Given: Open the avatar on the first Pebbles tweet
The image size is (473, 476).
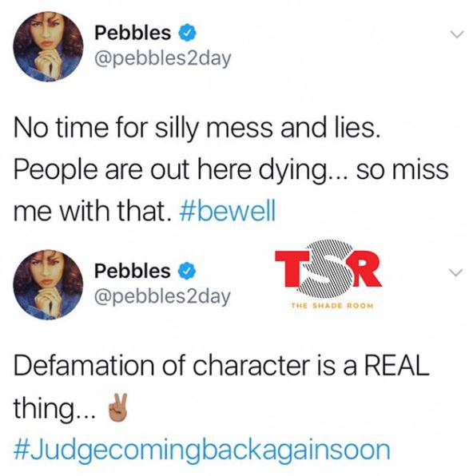Looking at the screenshot, I should 48,46.
